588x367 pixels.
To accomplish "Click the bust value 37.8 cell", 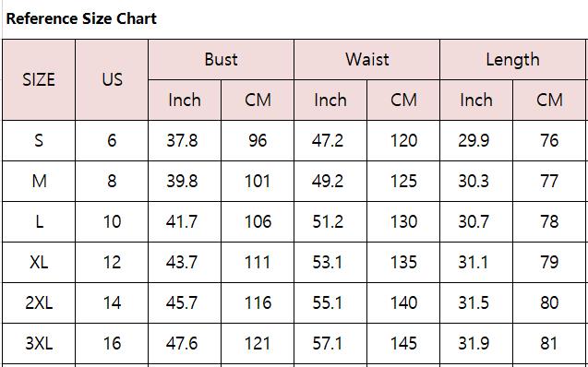I will 185,141.
